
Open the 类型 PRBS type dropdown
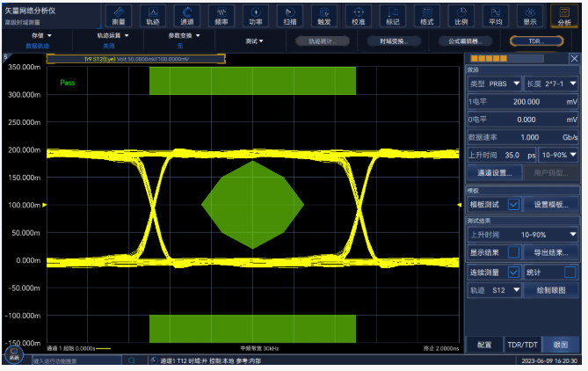(494, 84)
